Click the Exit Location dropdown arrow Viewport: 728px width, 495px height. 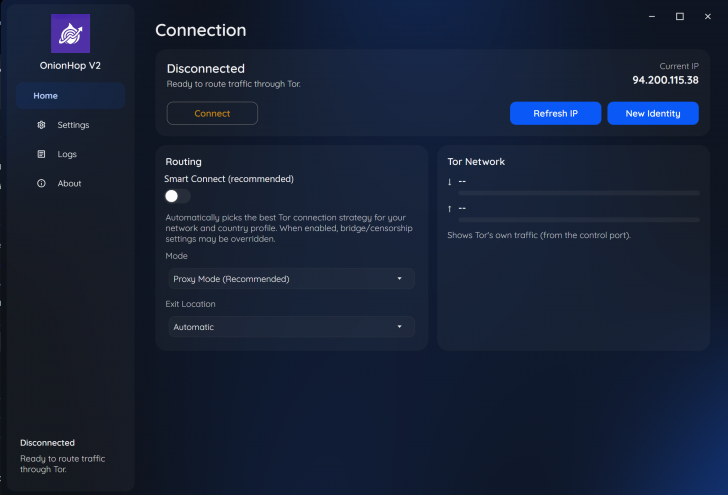[399, 327]
